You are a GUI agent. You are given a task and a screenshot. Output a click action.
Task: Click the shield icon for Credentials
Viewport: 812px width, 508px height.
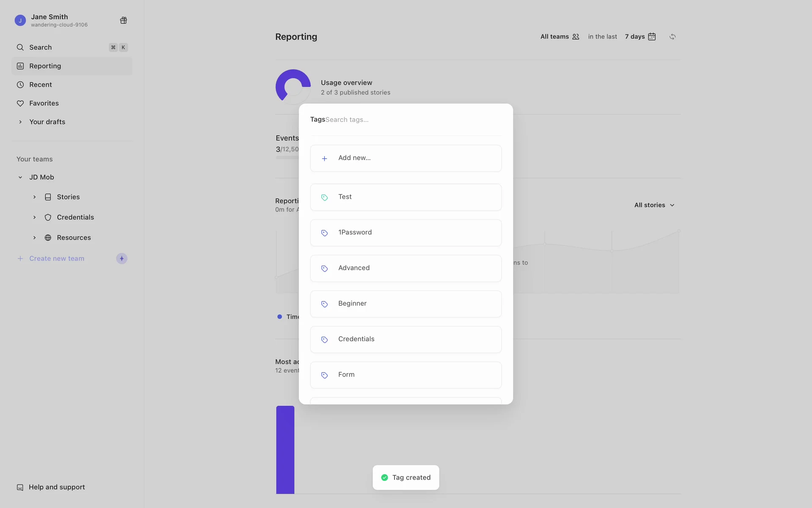click(x=48, y=218)
